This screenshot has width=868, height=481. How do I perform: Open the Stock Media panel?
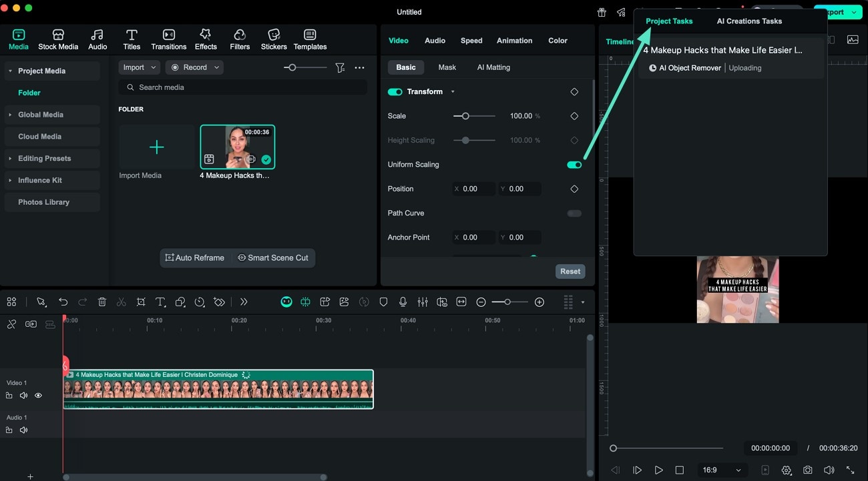point(58,39)
